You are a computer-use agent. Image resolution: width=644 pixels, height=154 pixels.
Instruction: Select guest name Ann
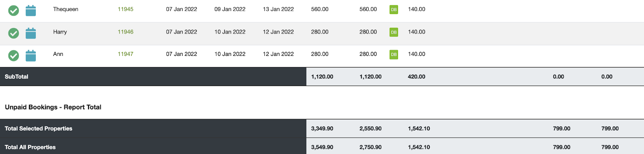click(58, 54)
